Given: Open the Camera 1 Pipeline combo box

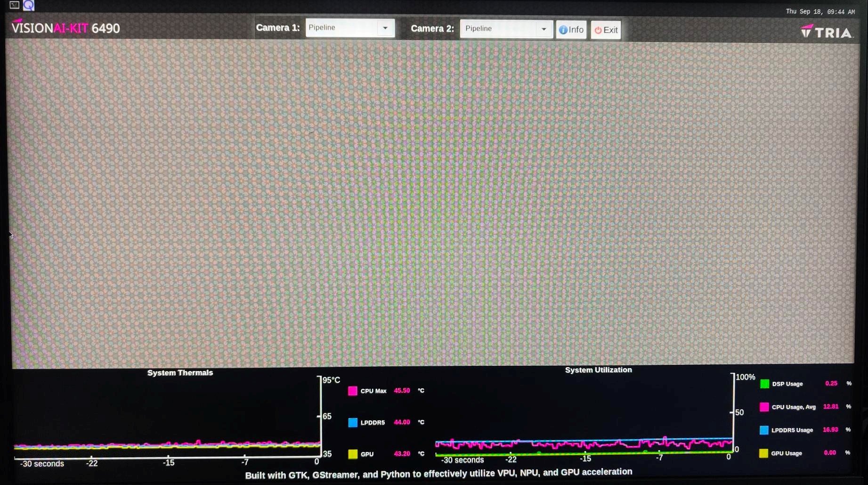Looking at the screenshot, I should [x=350, y=28].
